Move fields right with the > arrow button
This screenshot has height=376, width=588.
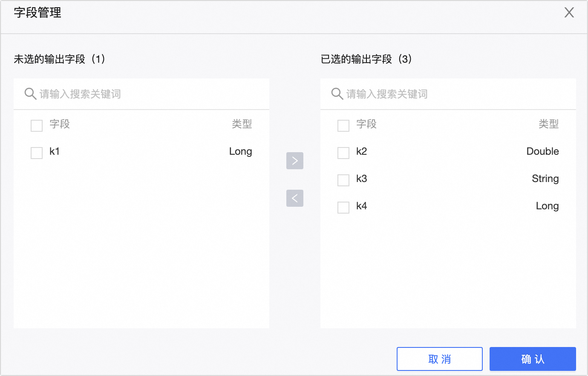pos(295,161)
